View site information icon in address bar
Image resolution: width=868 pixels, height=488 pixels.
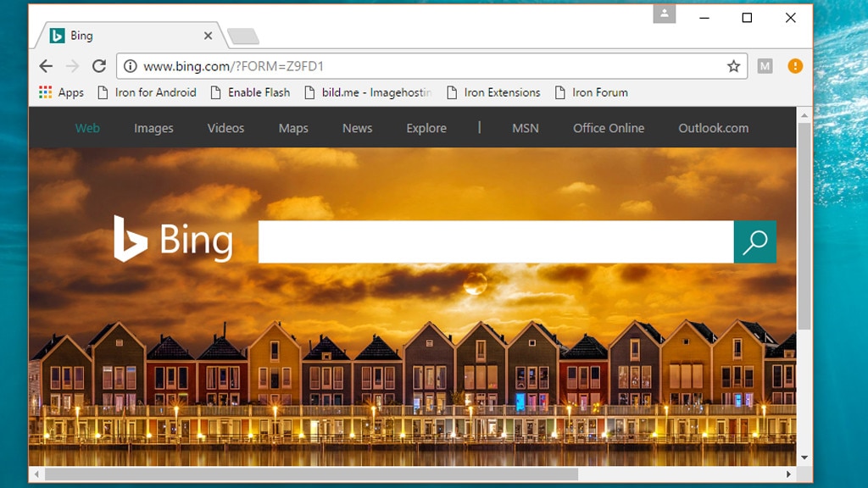tap(130, 66)
